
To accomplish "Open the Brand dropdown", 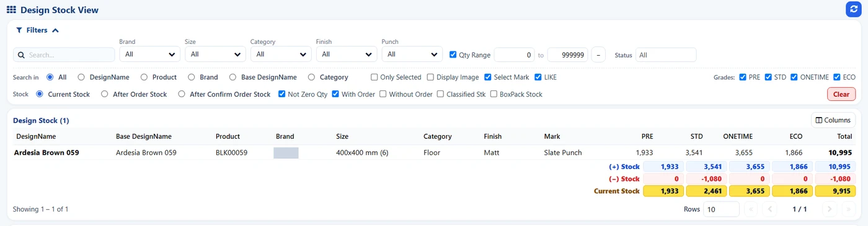I will click(x=149, y=54).
